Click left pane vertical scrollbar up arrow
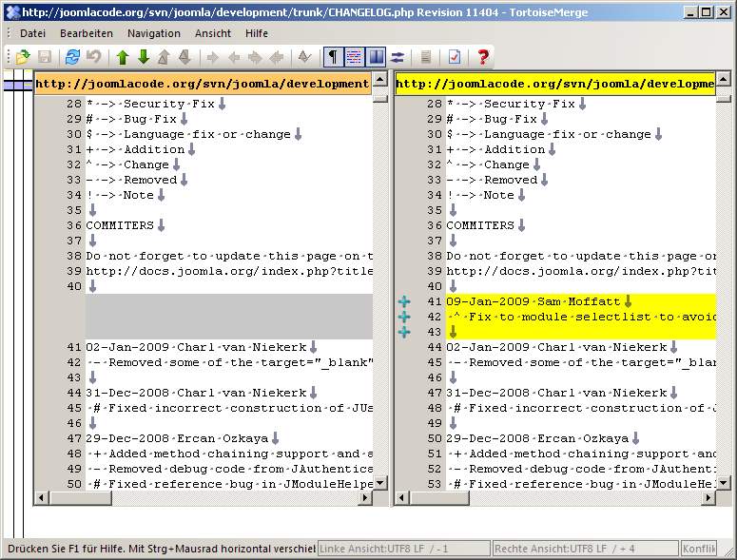This screenshot has height=560, width=737. 380,79
